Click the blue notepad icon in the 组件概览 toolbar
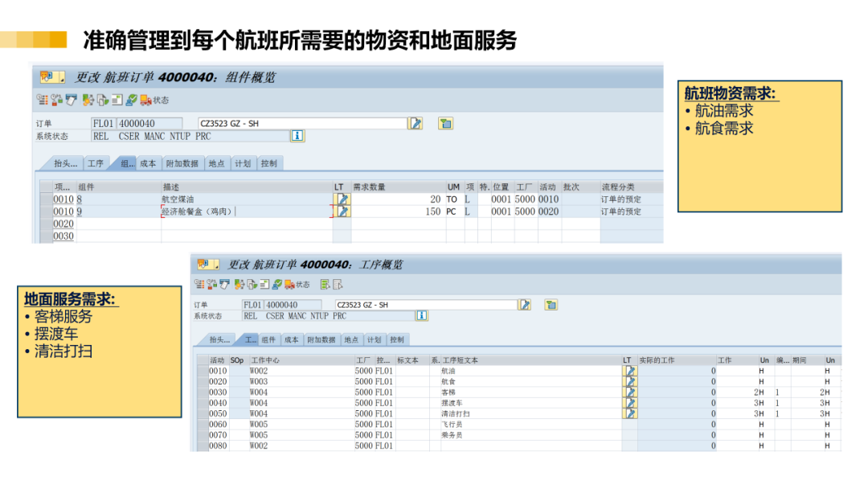 [x=72, y=100]
